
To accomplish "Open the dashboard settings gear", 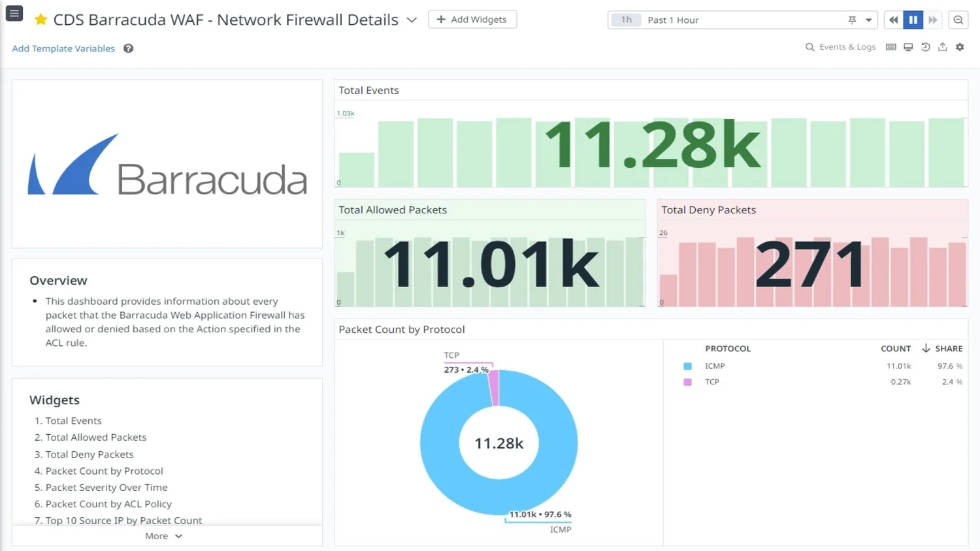I will pos(960,46).
